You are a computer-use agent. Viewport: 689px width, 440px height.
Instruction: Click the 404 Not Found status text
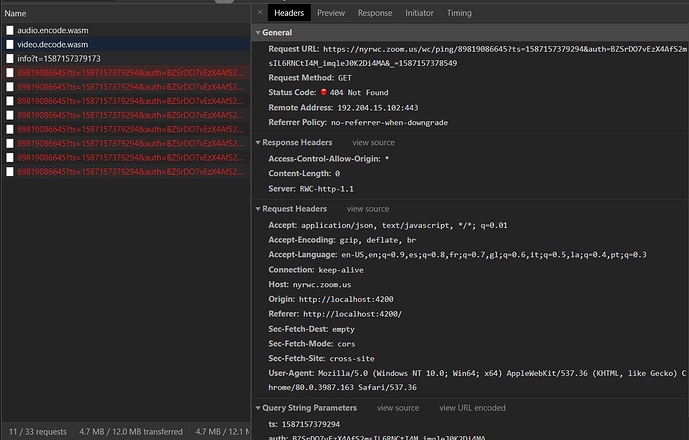click(x=359, y=93)
